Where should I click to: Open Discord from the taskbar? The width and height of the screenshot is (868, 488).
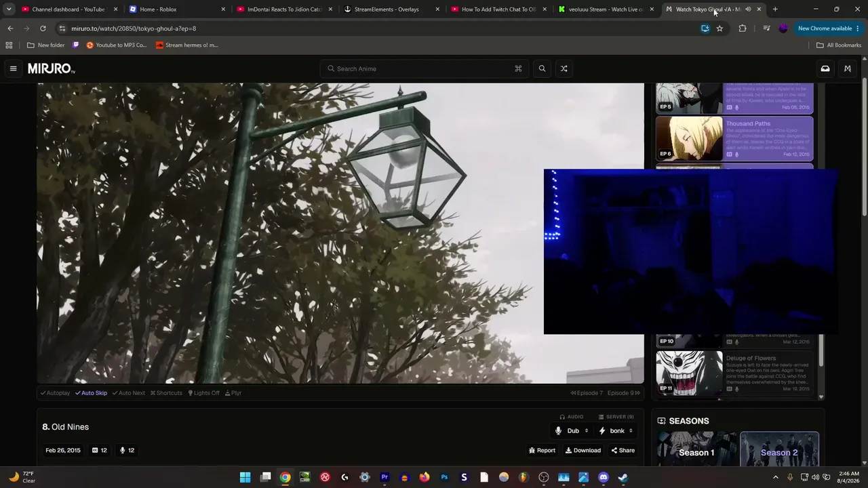tap(604, 477)
